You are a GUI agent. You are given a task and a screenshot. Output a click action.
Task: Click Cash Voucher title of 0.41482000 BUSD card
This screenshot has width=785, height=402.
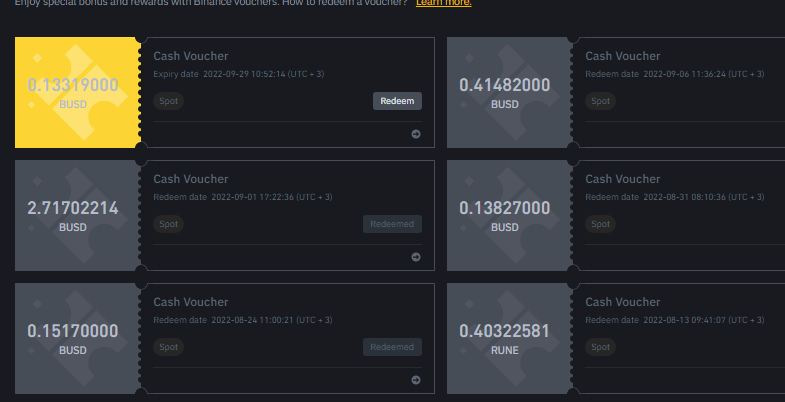tap(623, 56)
